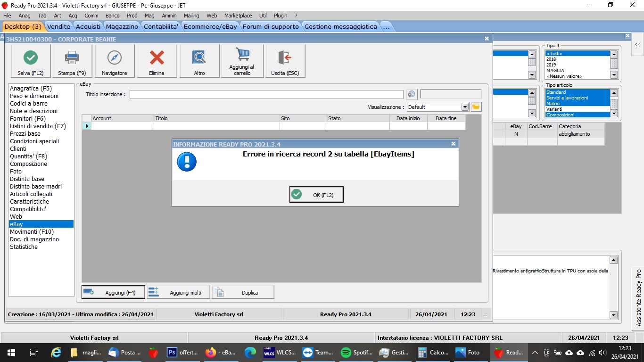Click the volume icon in system tray

click(x=602, y=353)
